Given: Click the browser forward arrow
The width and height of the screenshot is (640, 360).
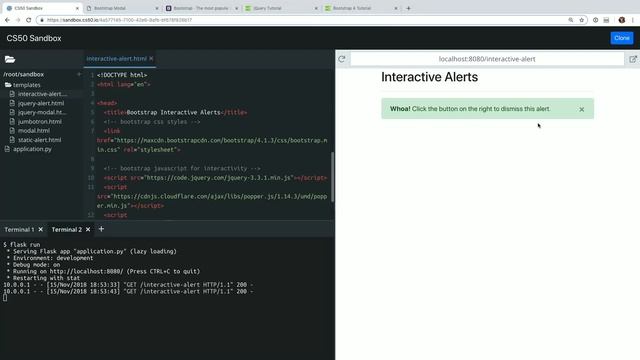Looking at the screenshot, I should tap(18, 20).
